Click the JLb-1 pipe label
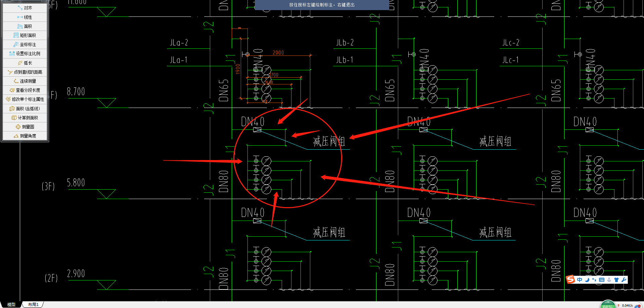 click(344, 60)
